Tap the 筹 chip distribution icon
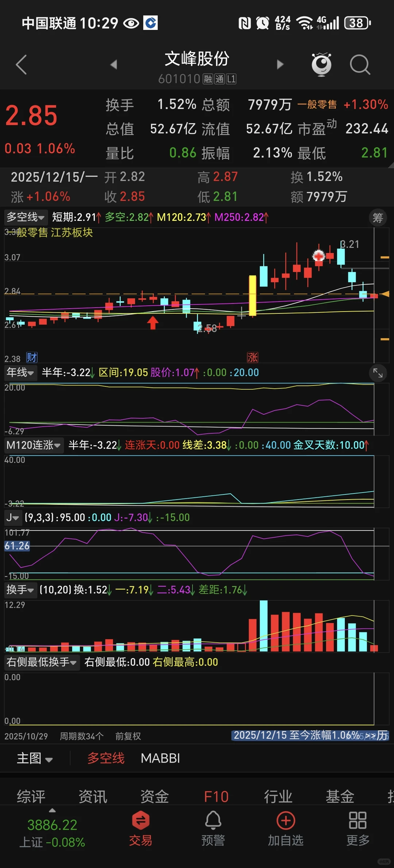394x868 pixels. tap(378, 218)
